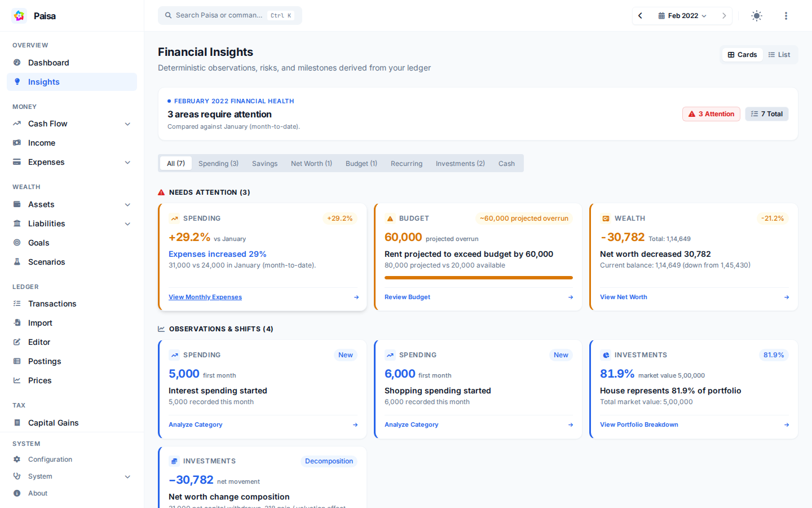Click the About info icon

coord(17,493)
